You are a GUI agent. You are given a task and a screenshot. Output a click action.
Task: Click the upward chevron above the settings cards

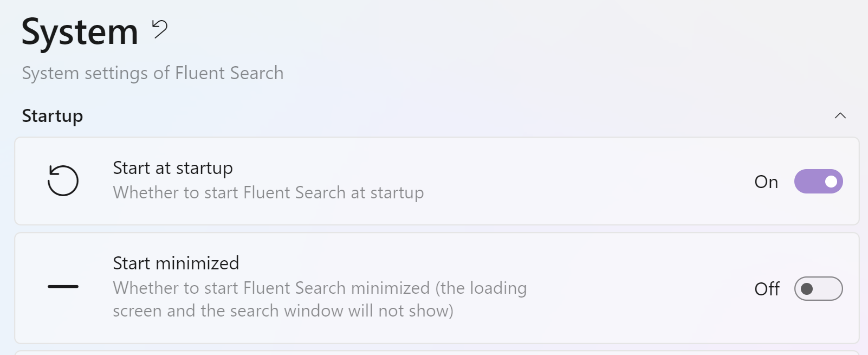[x=840, y=115]
